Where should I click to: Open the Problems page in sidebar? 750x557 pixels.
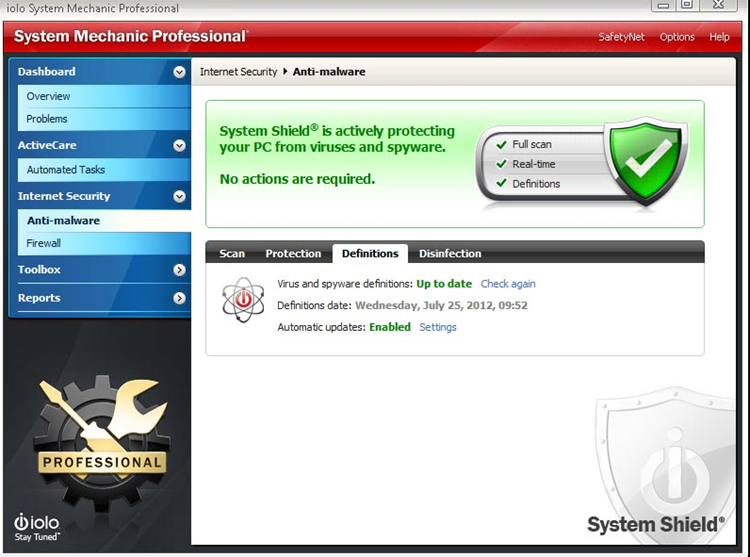[x=104, y=119]
